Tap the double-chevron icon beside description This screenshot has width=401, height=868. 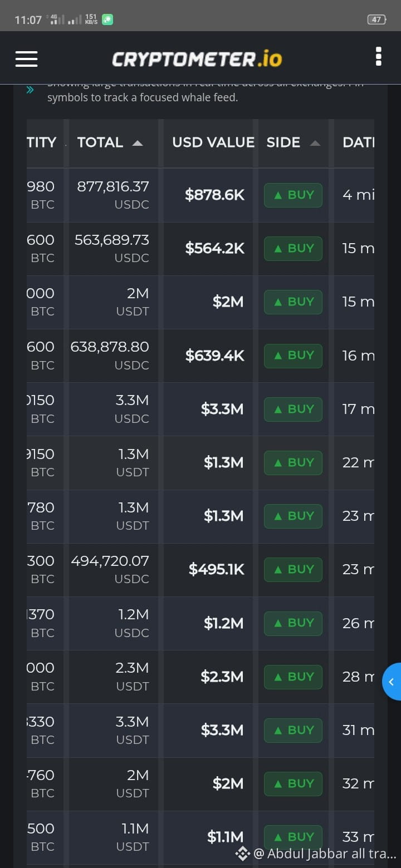pyautogui.click(x=30, y=90)
